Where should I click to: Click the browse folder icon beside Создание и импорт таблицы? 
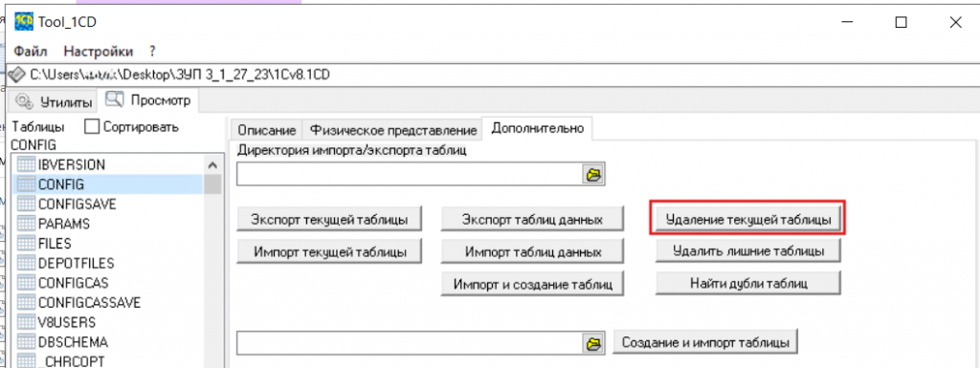(593, 342)
